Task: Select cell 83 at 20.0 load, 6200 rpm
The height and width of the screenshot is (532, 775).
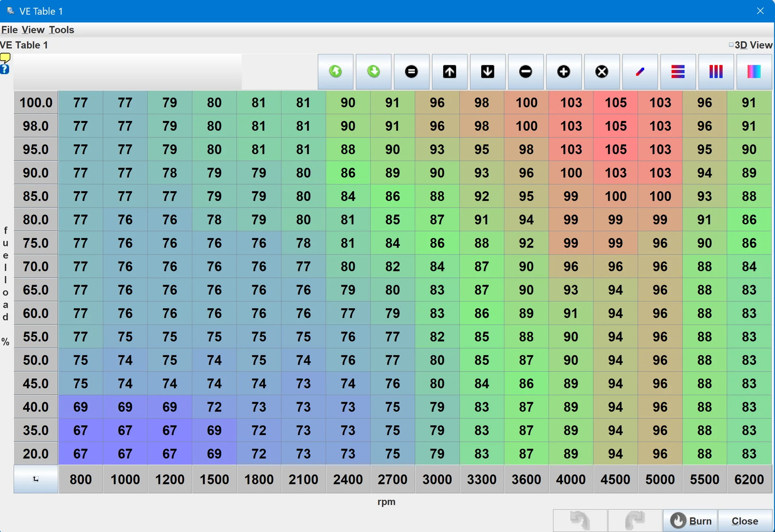Action: click(749, 453)
